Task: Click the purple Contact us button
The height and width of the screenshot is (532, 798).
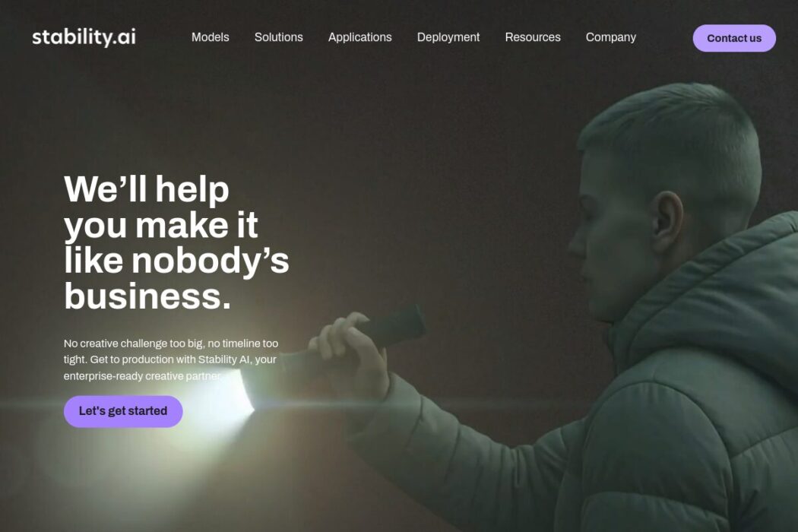Action: [x=734, y=38]
